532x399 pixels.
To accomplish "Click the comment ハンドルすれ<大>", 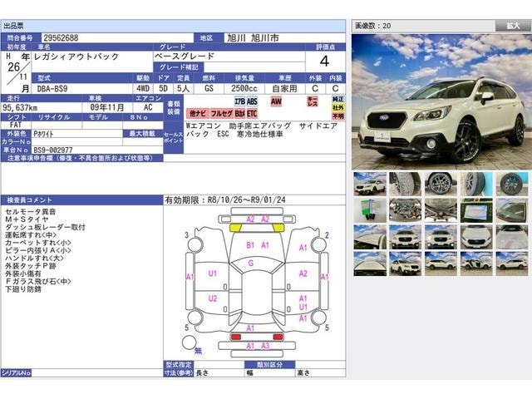I will pyautogui.click(x=34, y=258).
